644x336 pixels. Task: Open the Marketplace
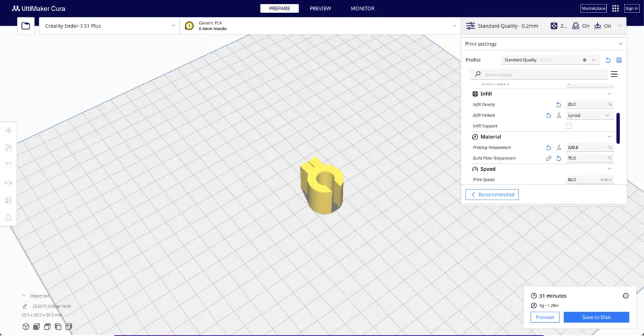(594, 8)
